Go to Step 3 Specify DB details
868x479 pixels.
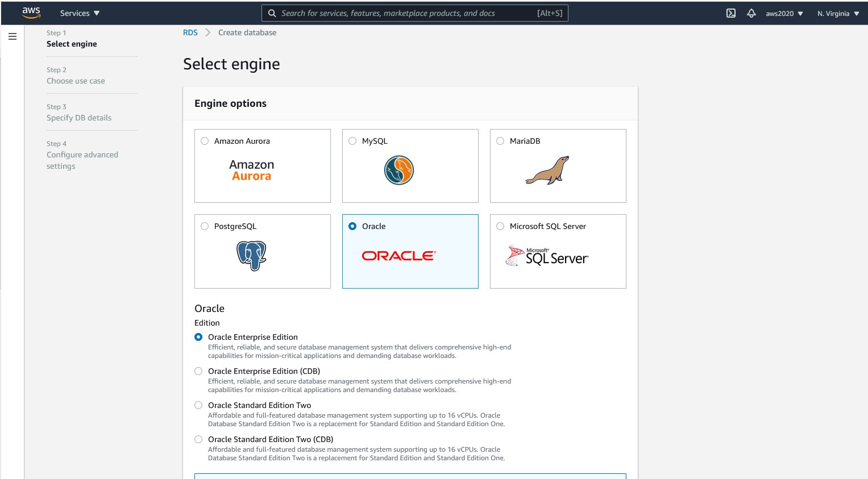pyautogui.click(x=79, y=118)
